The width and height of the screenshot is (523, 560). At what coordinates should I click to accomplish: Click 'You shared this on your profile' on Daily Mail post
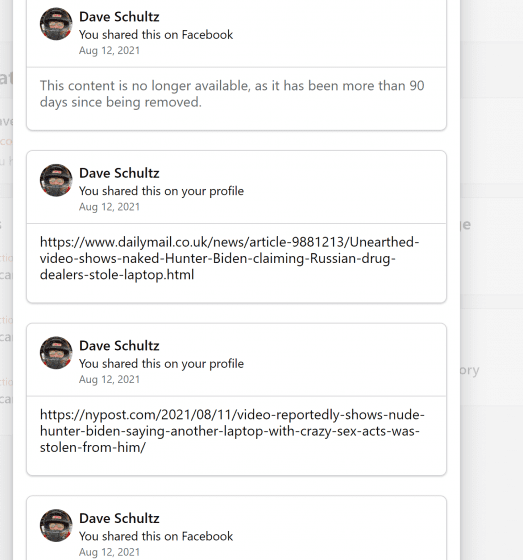coord(161,191)
